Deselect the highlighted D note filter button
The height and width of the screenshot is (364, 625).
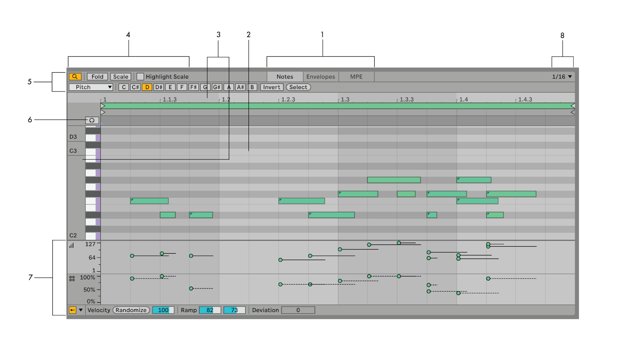pos(146,87)
